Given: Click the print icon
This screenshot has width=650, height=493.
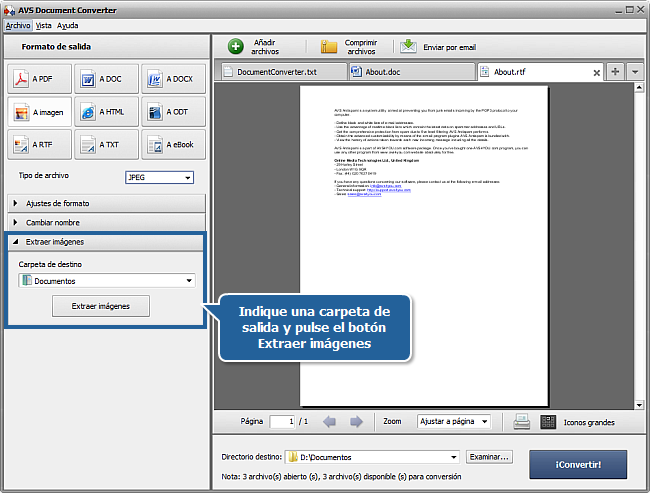Looking at the screenshot, I should point(521,422).
